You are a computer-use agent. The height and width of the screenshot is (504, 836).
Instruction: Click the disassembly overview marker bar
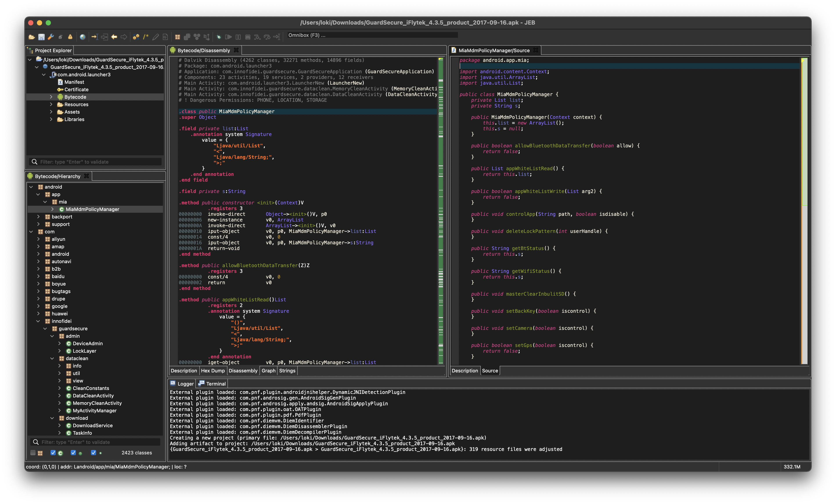[x=441, y=211]
